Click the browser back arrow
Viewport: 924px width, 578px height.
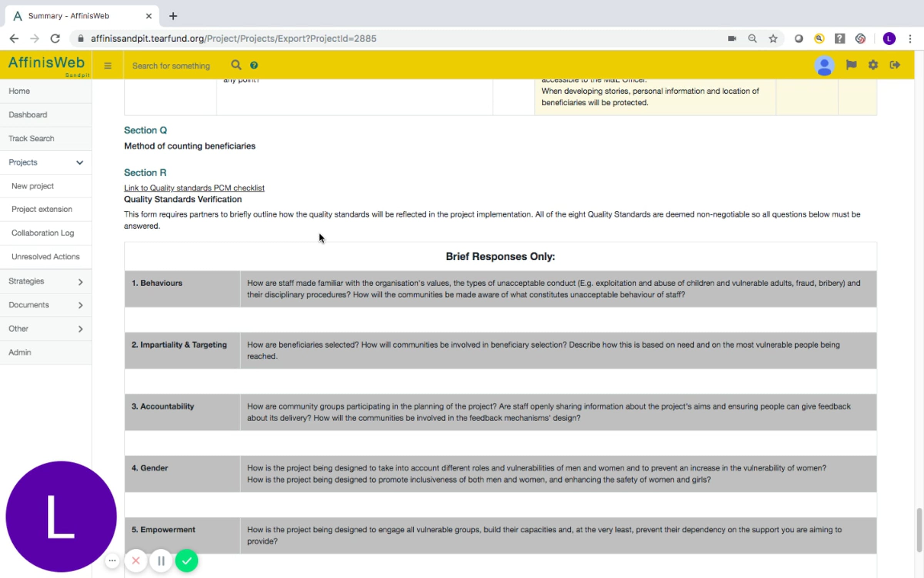coord(14,39)
